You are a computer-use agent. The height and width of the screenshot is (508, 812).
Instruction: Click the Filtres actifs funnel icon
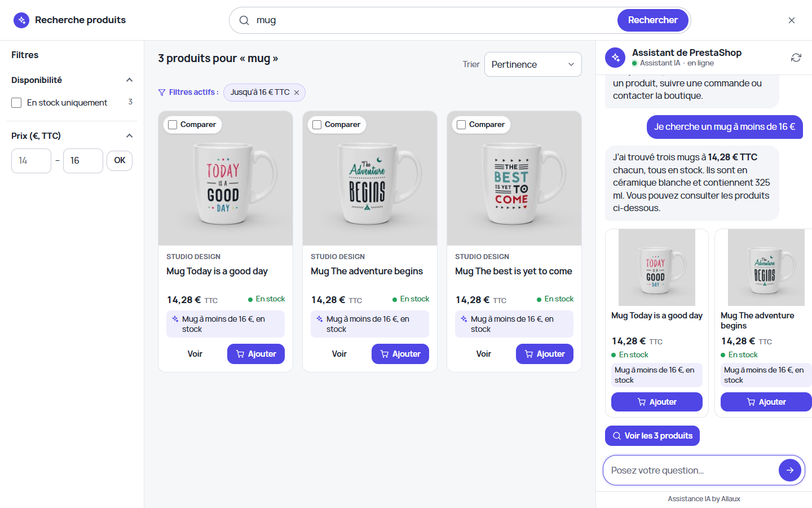(x=162, y=93)
